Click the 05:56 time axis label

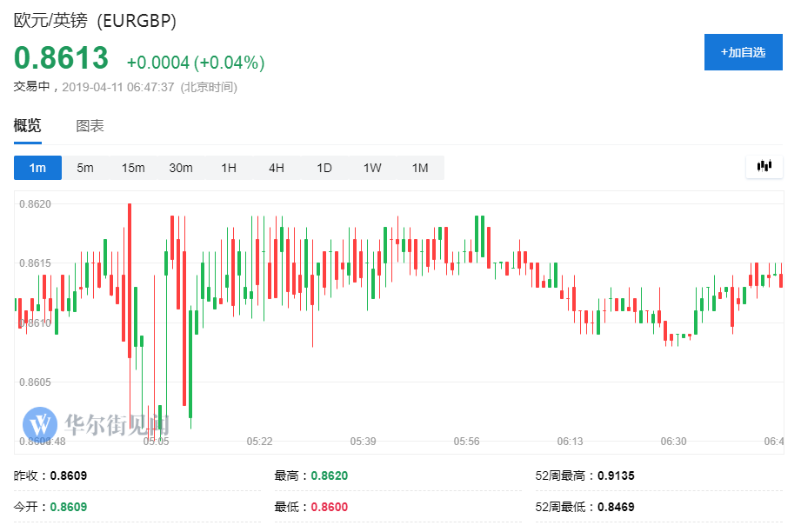pos(466,442)
